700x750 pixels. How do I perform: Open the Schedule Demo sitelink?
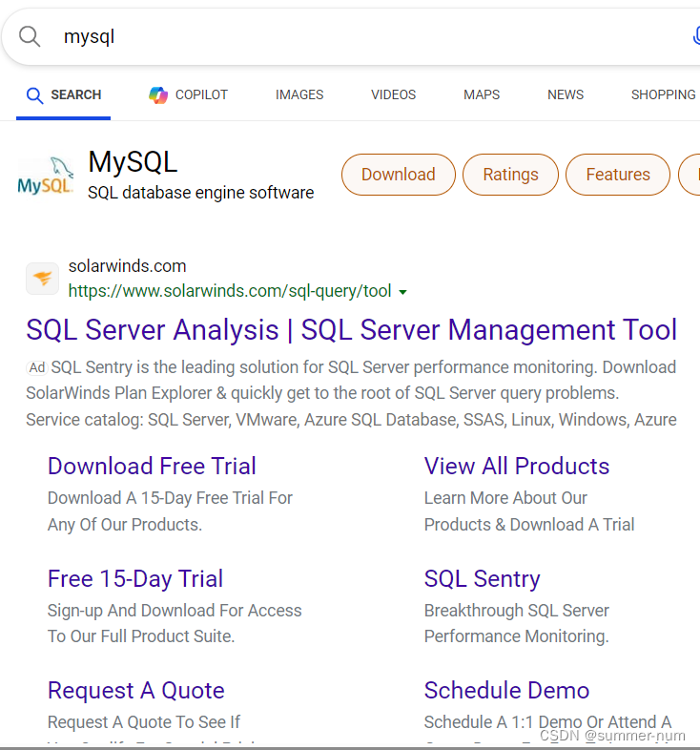(506, 690)
